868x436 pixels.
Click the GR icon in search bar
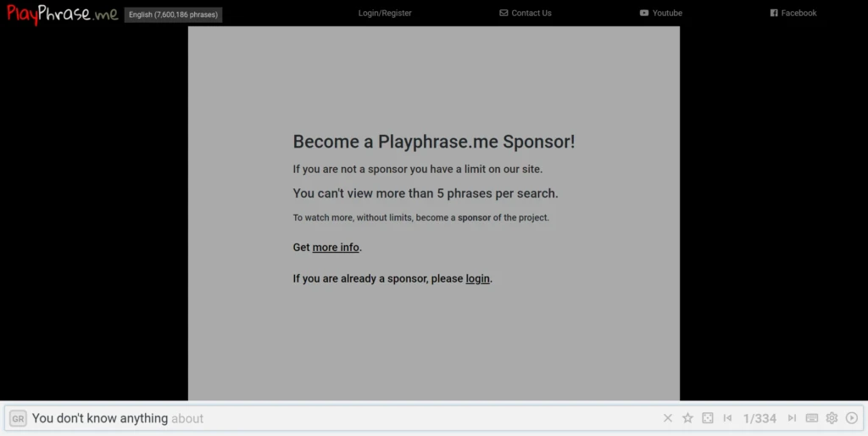(x=19, y=419)
